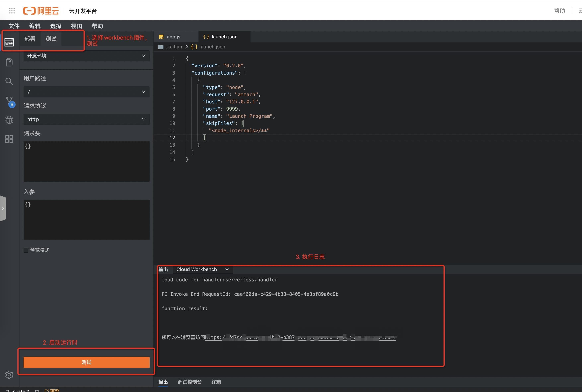This screenshot has height=392, width=582.
Task: Open the 用户路径 path dropdown
Action: (x=86, y=92)
